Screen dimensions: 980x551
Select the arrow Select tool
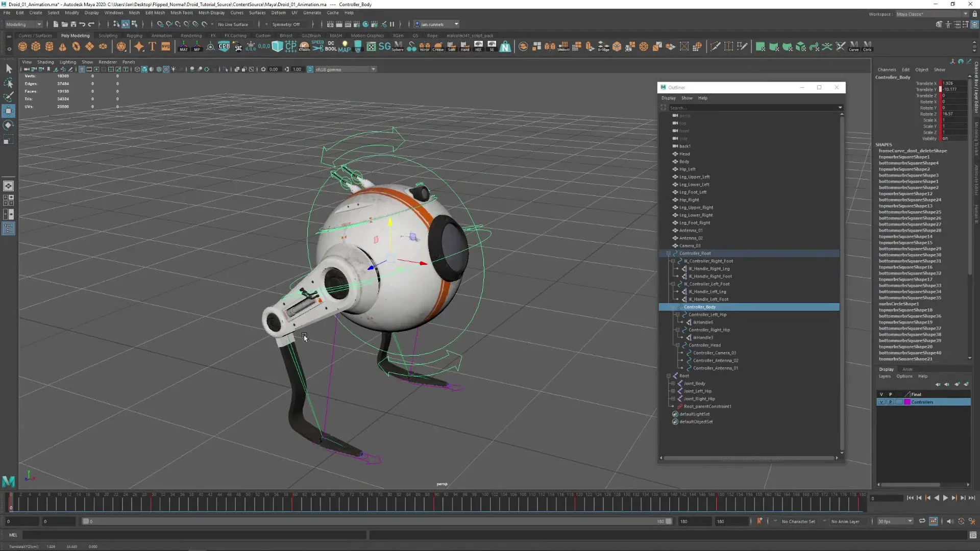(x=9, y=68)
